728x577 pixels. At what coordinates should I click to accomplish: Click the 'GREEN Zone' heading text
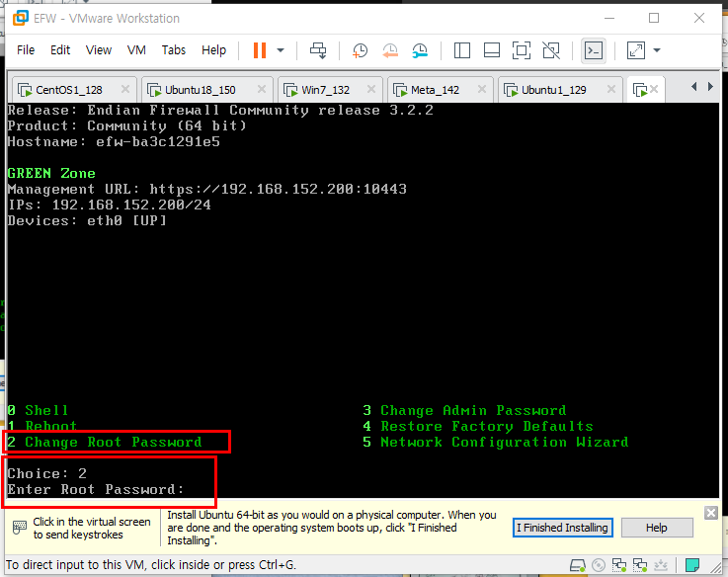(x=51, y=173)
